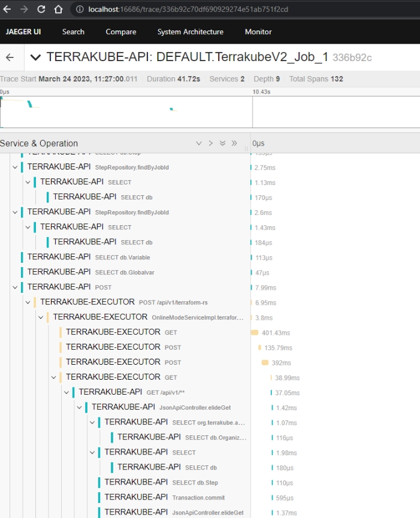The width and height of the screenshot is (420, 518).
Task: Click the browser forward arrow
Action: [24, 10]
